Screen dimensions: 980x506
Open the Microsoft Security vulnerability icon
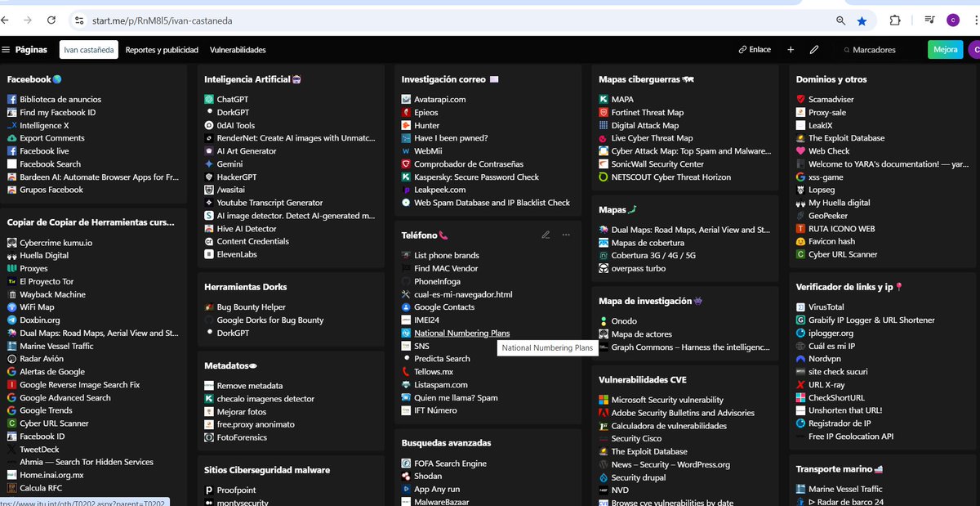(x=604, y=401)
